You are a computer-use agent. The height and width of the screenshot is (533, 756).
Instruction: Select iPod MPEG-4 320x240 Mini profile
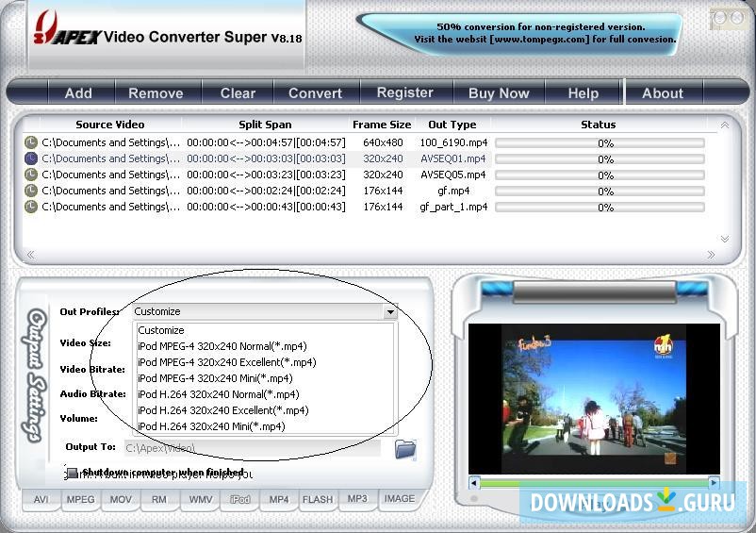(265, 378)
